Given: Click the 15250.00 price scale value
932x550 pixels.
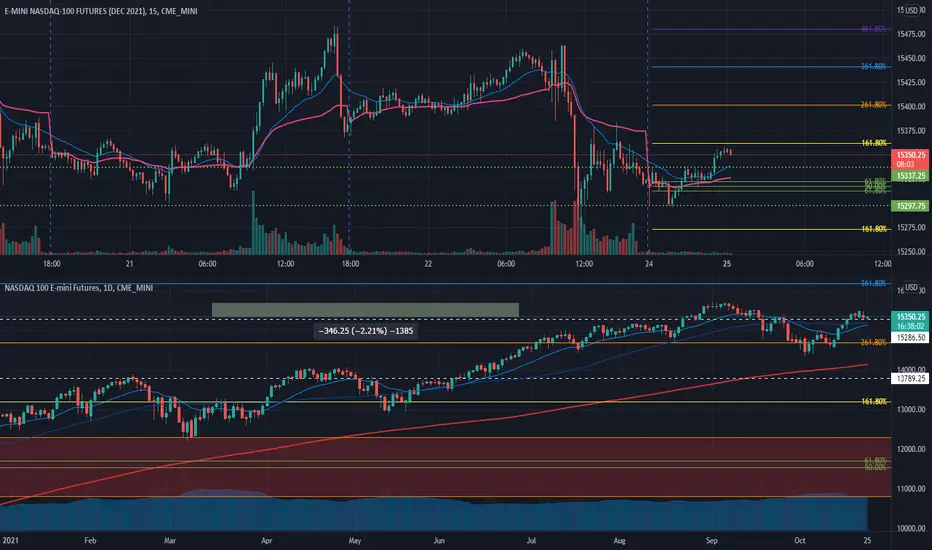Looking at the screenshot, I should point(911,252).
